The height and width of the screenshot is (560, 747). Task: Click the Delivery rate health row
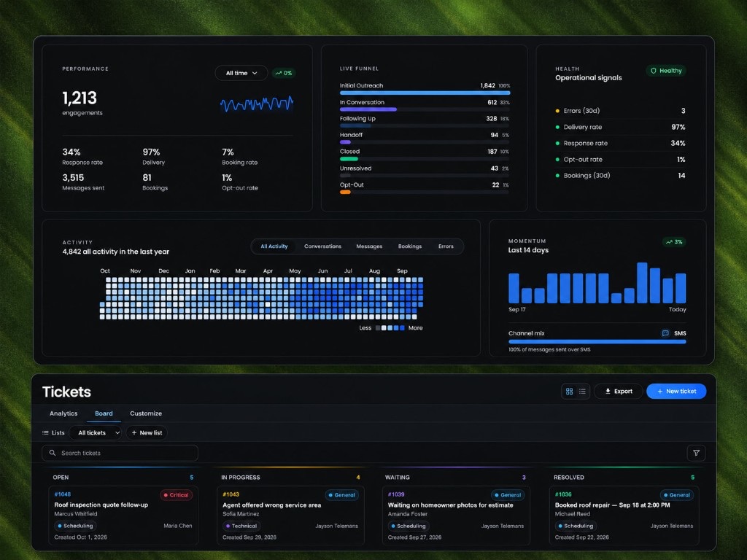620,127
